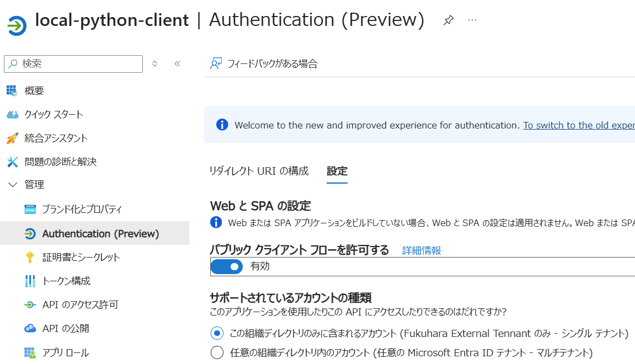The width and height of the screenshot is (635, 364).
Task: Collapse the 管理 section chevron
Action: (x=13, y=185)
